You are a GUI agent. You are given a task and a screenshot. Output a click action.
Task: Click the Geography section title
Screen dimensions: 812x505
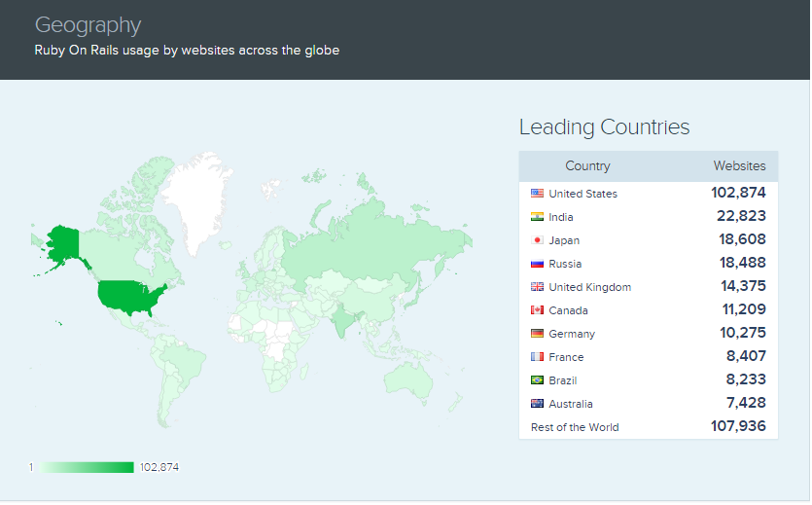pos(88,25)
